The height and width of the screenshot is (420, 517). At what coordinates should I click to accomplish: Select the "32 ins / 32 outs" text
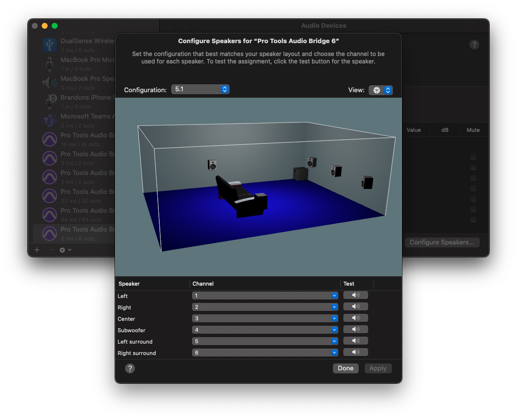81,201
